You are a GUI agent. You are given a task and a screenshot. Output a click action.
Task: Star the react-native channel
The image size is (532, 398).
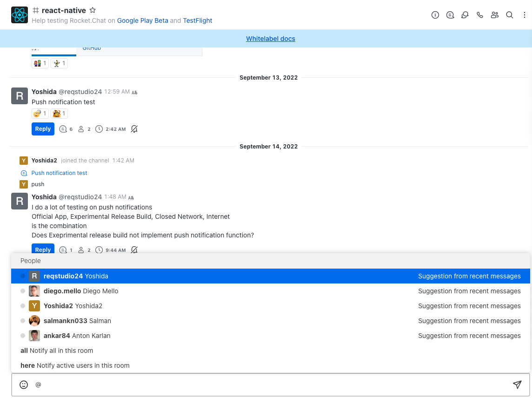click(92, 11)
